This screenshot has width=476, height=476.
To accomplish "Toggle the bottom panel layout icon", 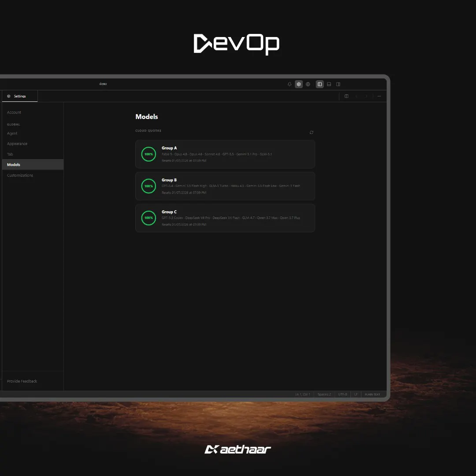I will 329,84.
